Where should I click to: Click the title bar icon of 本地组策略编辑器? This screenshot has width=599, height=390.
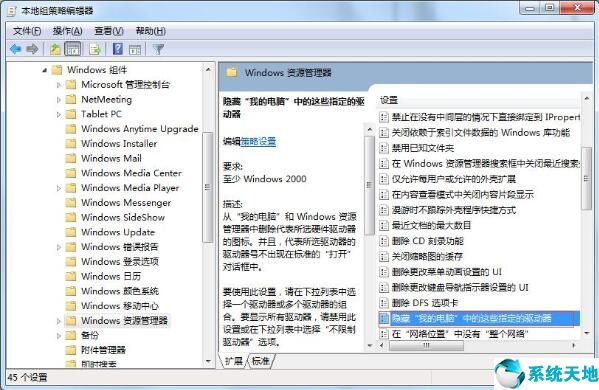coord(11,11)
